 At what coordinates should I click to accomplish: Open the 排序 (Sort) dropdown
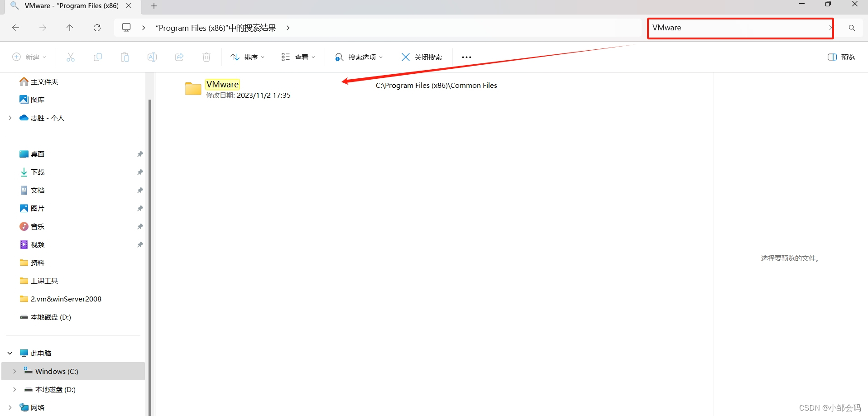[x=247, y=57]
